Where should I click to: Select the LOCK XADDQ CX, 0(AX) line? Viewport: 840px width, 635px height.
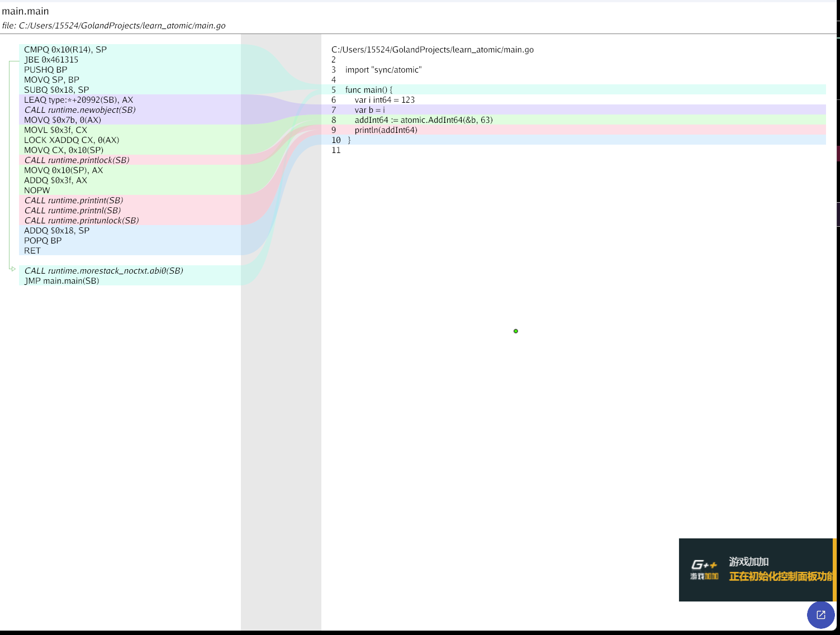pos(72,140)
